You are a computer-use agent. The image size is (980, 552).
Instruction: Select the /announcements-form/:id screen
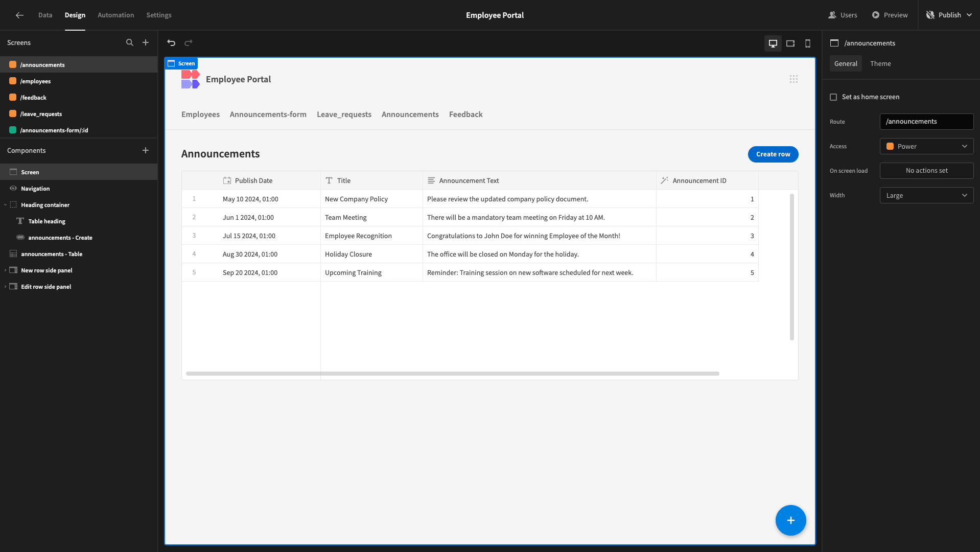pos(79,130)
